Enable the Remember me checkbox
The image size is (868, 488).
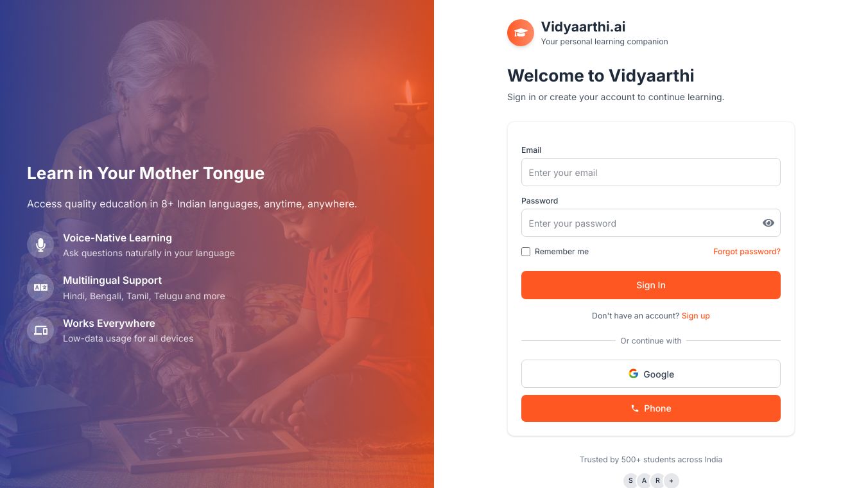(x=526, y=252)
